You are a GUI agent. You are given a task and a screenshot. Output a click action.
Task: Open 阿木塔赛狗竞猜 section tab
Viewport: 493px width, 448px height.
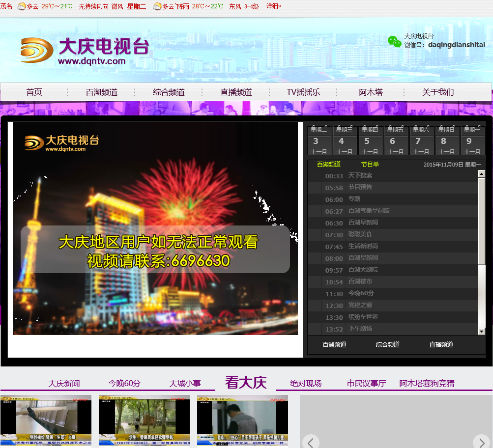[x=427, y=383]
